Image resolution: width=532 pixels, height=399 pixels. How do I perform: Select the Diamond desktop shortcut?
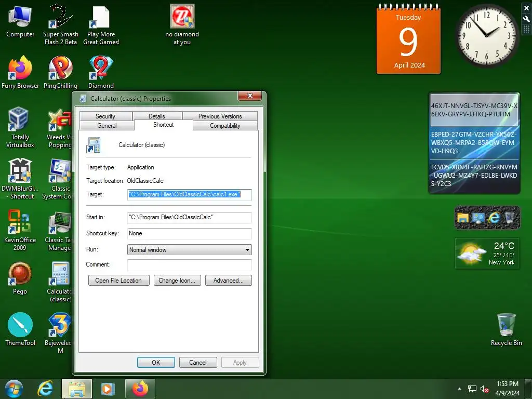(101, 72)
